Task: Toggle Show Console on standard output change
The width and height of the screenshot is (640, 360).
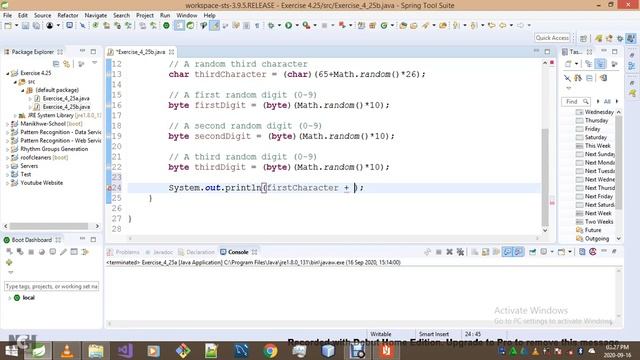Action: tap(507, 252)
